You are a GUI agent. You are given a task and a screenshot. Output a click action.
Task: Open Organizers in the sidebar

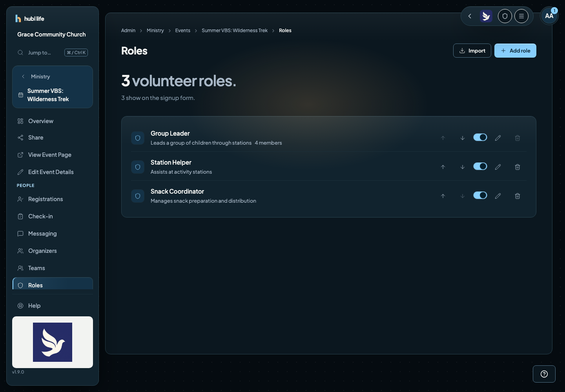click(x=53, y=251)
